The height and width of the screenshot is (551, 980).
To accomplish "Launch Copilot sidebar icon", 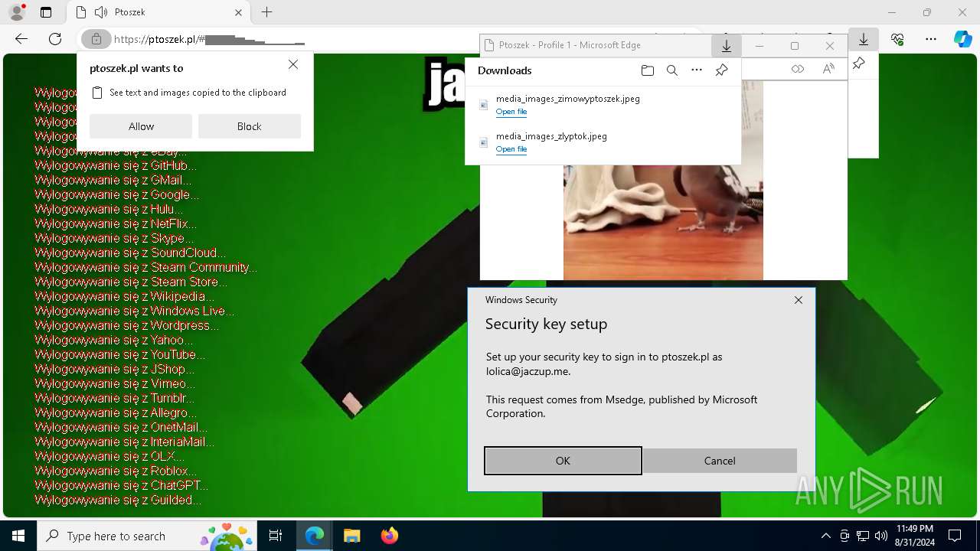I will pos(962,39).
